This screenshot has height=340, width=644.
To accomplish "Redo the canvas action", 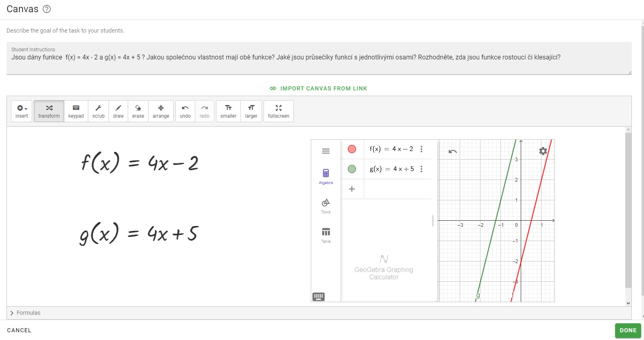I will click(205, 111).
